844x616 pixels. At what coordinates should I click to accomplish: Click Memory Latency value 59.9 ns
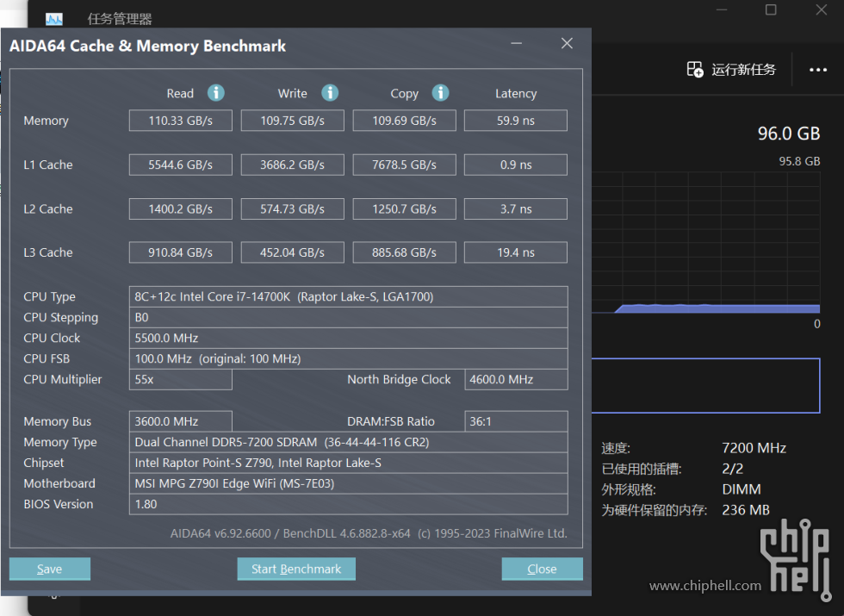[516, 121]
